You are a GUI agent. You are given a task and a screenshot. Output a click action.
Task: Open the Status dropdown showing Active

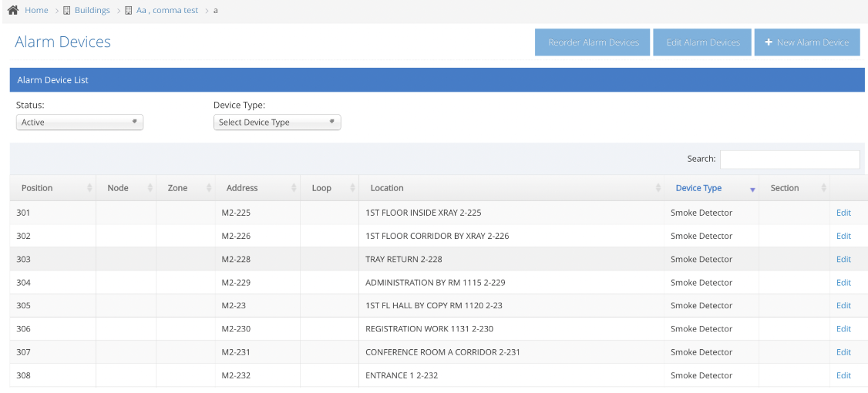click(79, 123)
